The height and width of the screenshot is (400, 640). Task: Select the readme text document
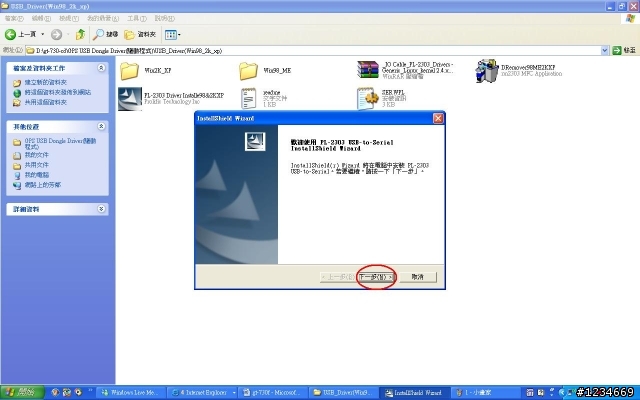[264, 98]
